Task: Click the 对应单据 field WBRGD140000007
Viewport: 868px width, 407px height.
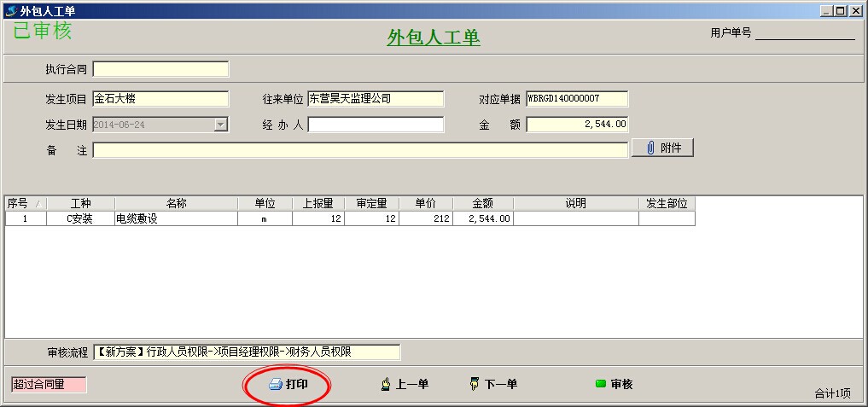Action: [577, 99]
